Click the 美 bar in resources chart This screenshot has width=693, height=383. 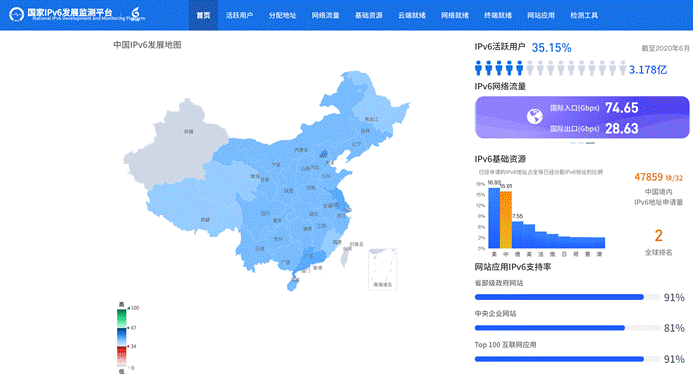494,218
